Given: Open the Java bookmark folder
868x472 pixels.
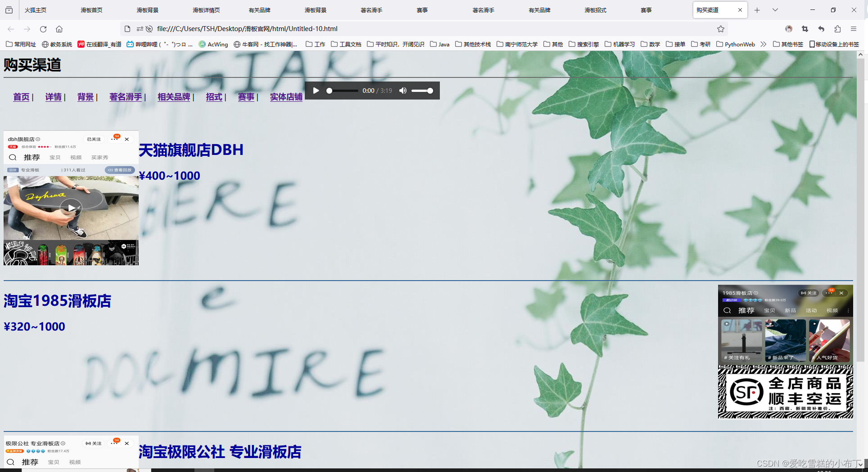Looking at the screenshot, I should click(439, 44).
